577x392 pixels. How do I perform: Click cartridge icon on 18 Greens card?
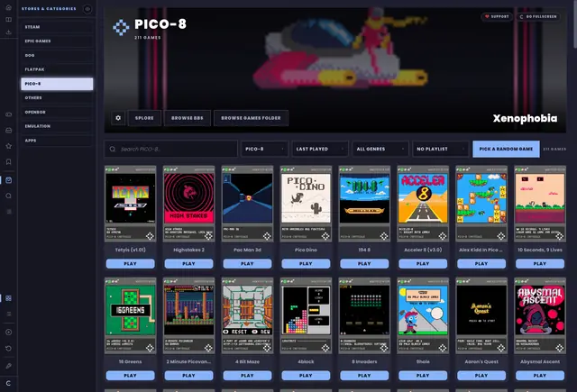click(x=150, y=348)
